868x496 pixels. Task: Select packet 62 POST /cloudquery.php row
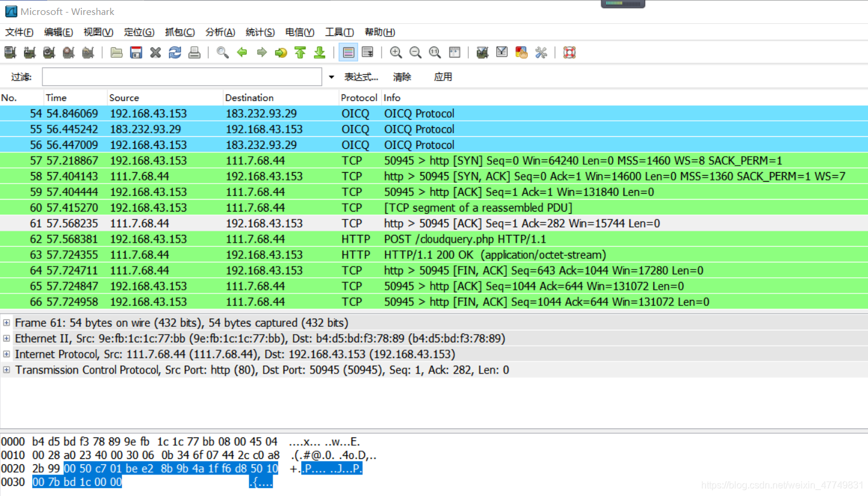[x=434, y=239]
